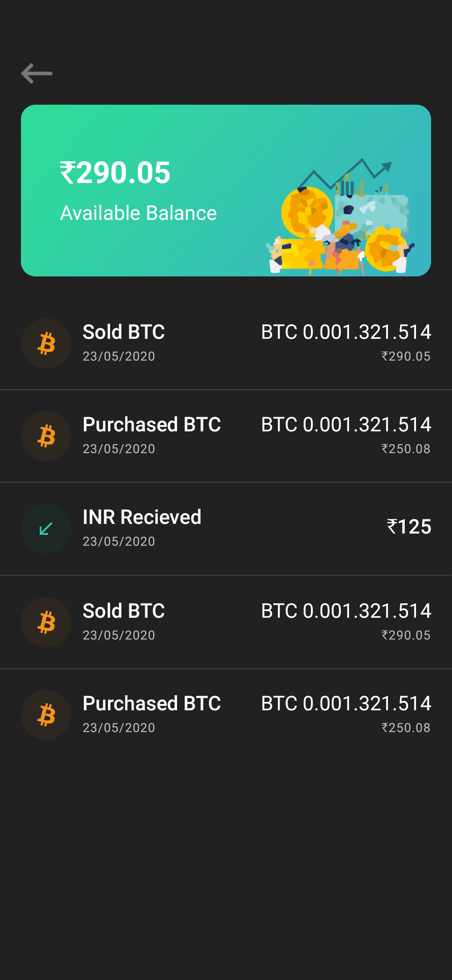
Task: Tap the Available Balance label
Action: tap(139, 213)
